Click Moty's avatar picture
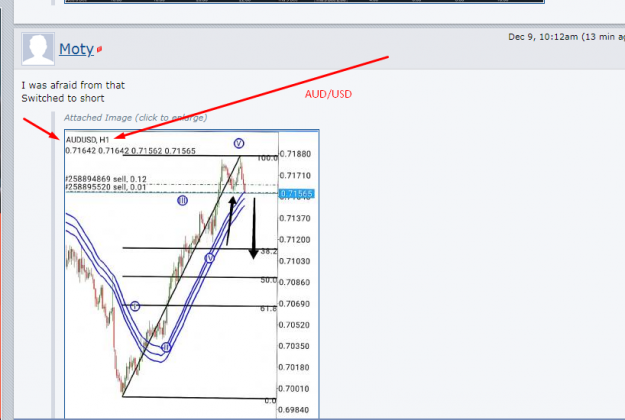 click(38, 49)
